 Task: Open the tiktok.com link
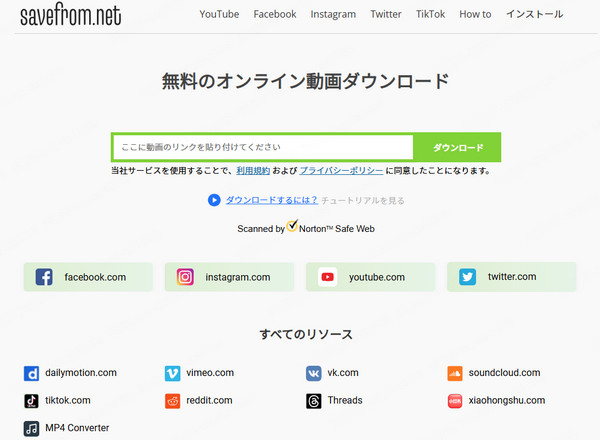point(68,400)
